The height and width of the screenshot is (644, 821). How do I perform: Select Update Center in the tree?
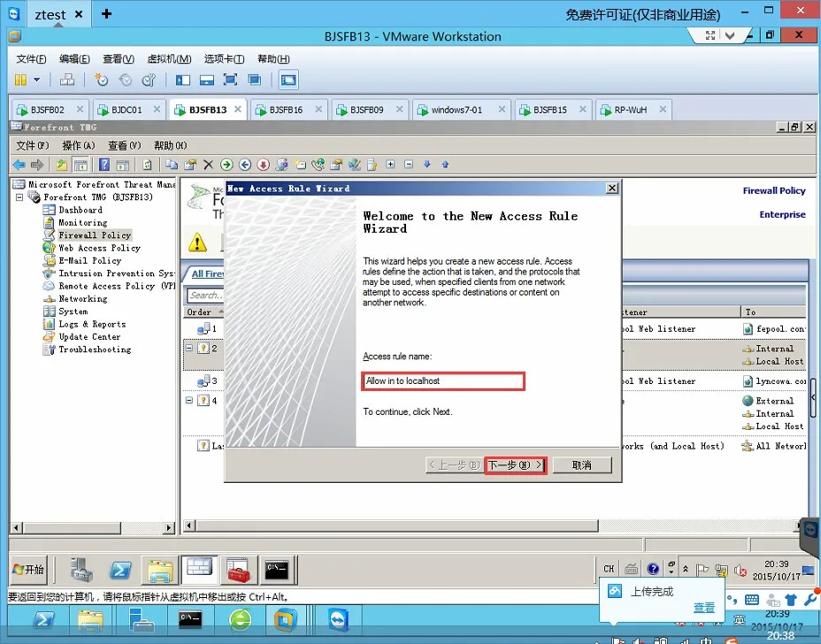tap(89, 337)
